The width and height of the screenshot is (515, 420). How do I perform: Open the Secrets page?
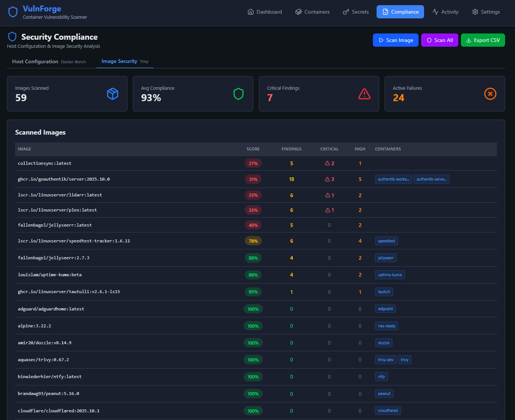click(356, 12)
